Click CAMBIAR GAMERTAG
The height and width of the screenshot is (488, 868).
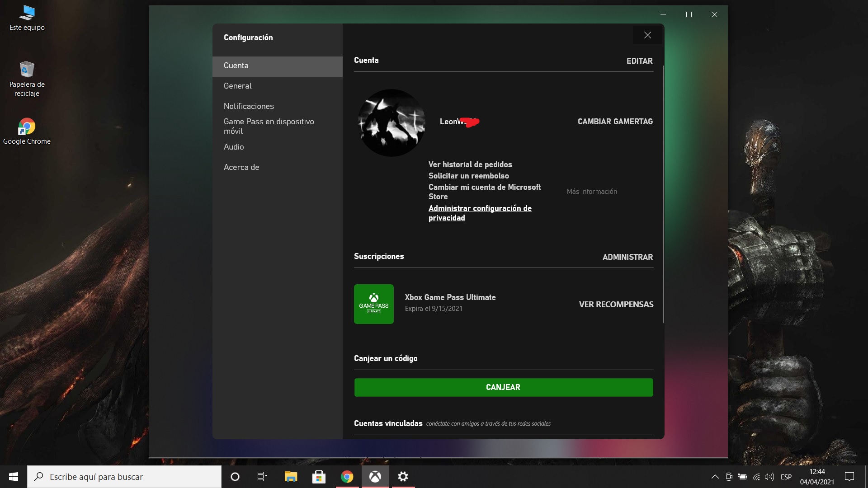click(x=615, y=122)
